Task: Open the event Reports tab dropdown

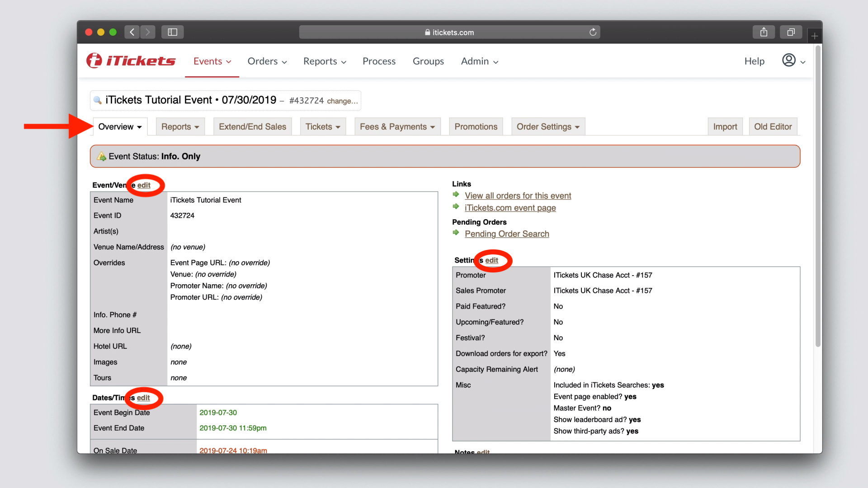Action: pos(180,127)
